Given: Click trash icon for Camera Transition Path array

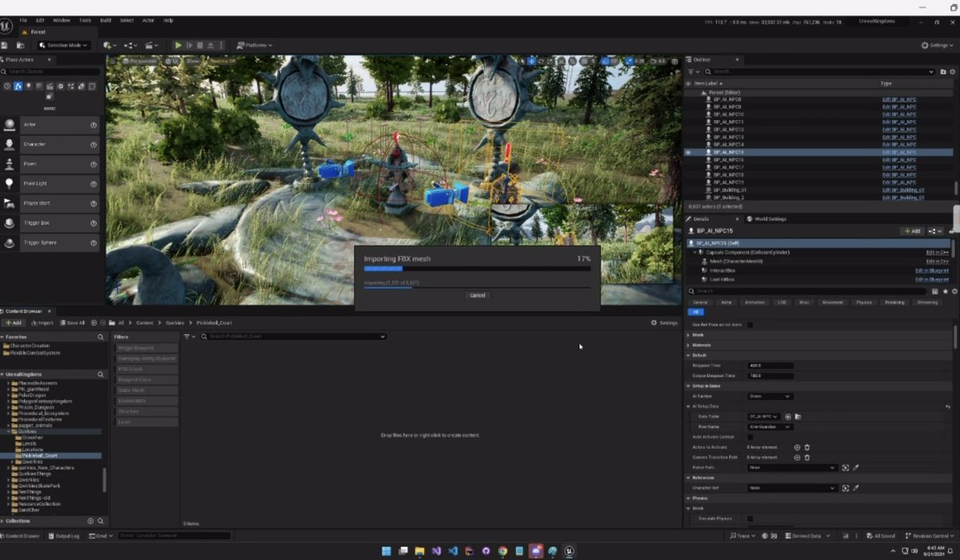Looking at the screenshot, I should coord(807,458).
